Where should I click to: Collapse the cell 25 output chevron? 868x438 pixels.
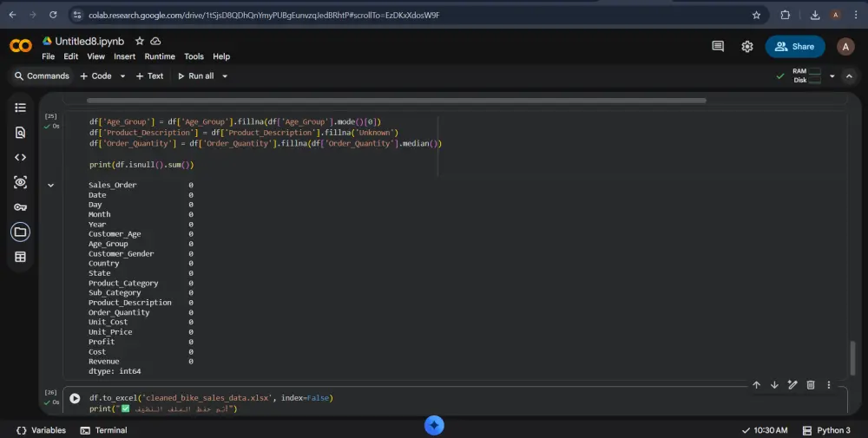coord(51,186)
